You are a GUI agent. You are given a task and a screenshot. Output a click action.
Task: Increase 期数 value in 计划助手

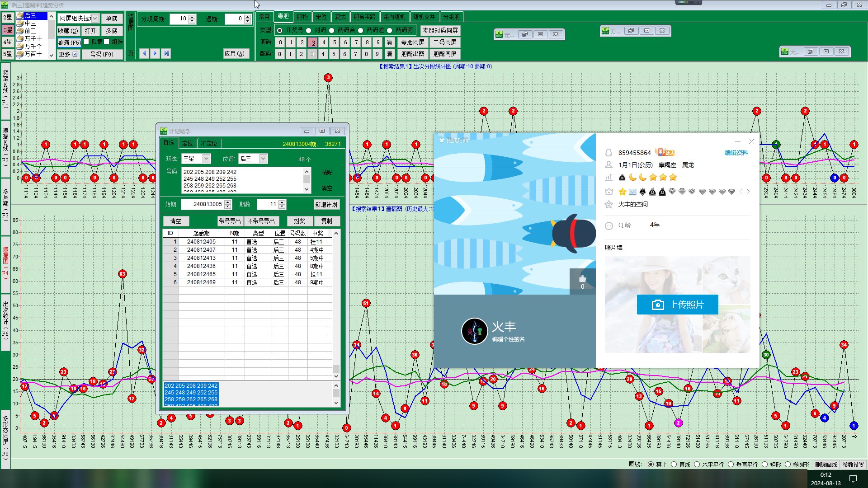(282, 202)
